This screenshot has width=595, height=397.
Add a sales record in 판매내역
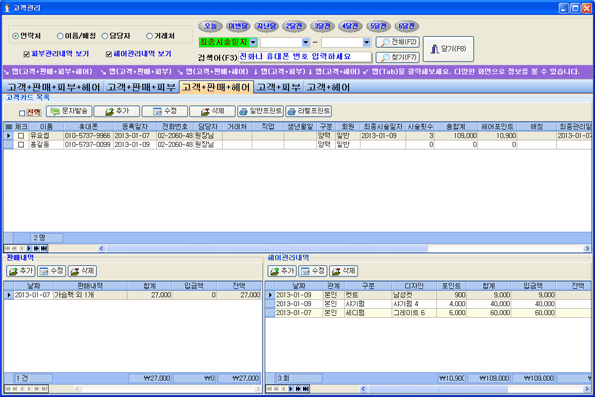pyautogui.click(x=21, y=271)
